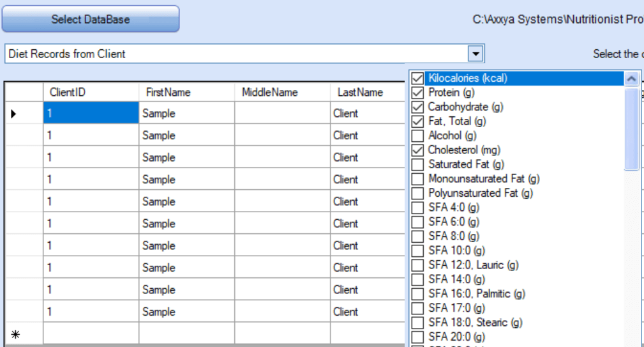Click the Select DataBase button

pos(91,19)
